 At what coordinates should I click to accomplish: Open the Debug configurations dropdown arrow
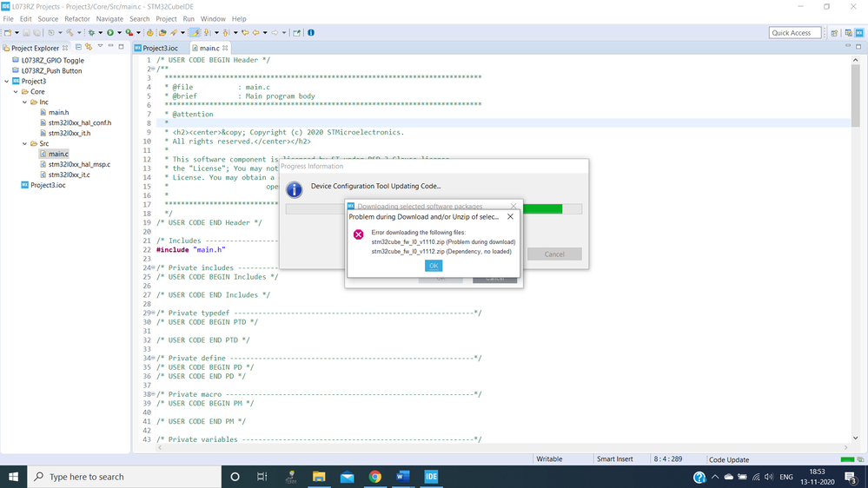pyautogui.click(x=100, y=33)
